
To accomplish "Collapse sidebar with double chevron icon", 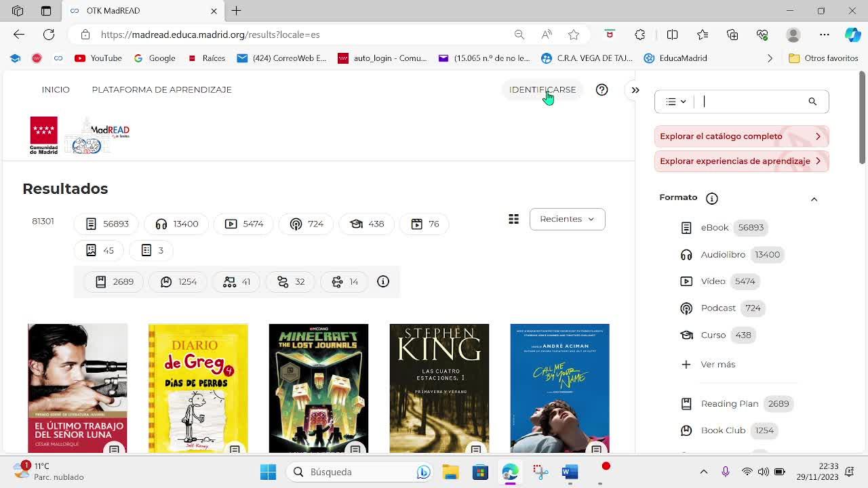I will (x=635, y=89).
